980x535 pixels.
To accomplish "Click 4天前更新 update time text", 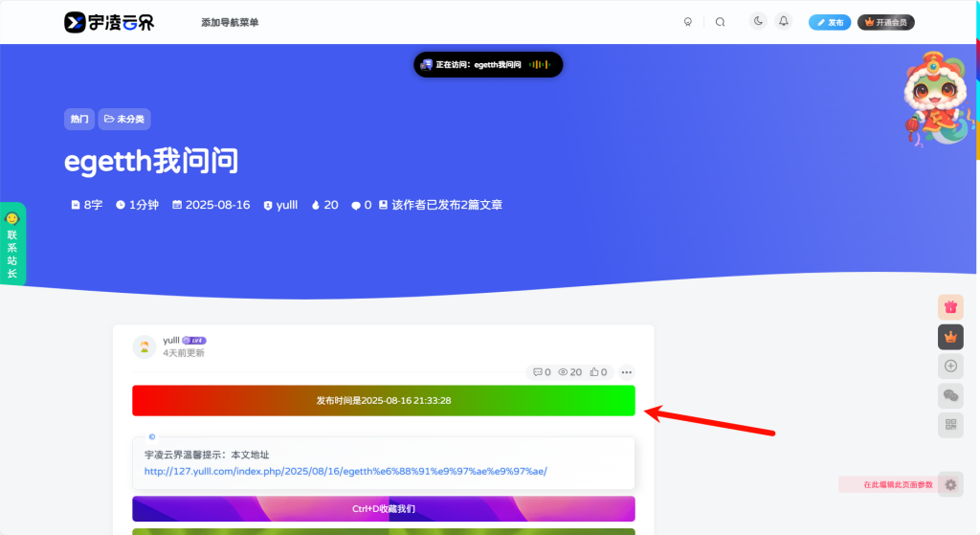I will point(184,353).
